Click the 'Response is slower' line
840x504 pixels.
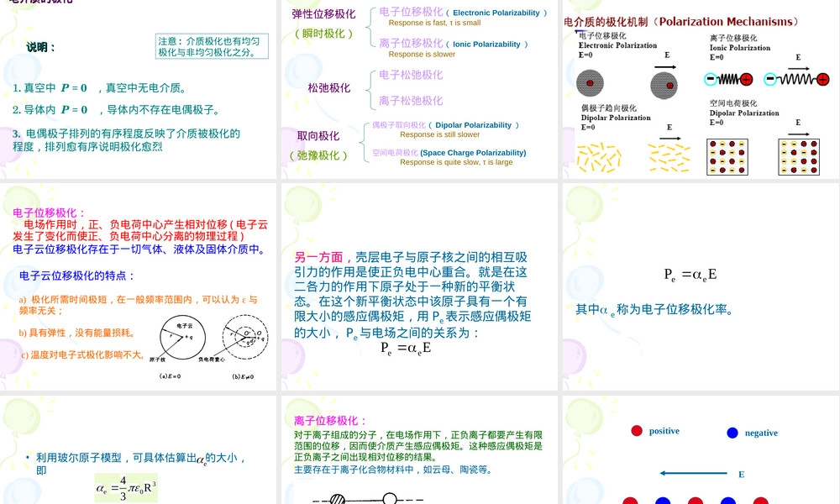click(422, 55)
